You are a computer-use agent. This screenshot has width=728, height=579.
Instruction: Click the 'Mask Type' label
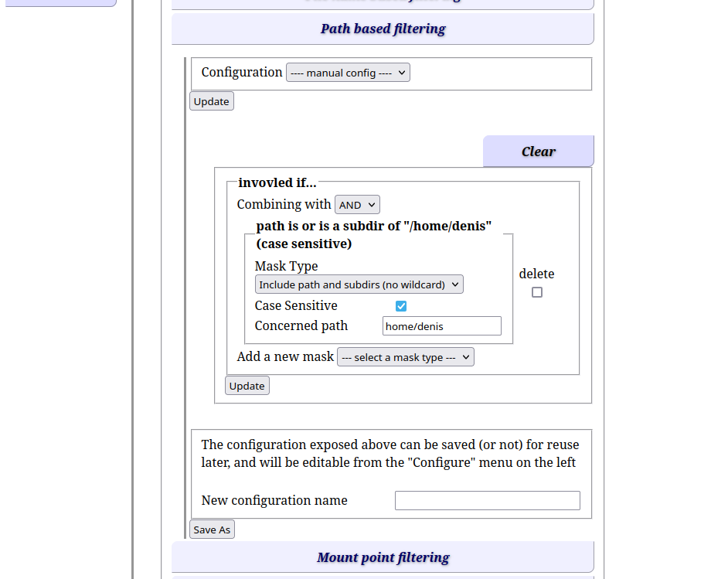click(x=286, y=266)
